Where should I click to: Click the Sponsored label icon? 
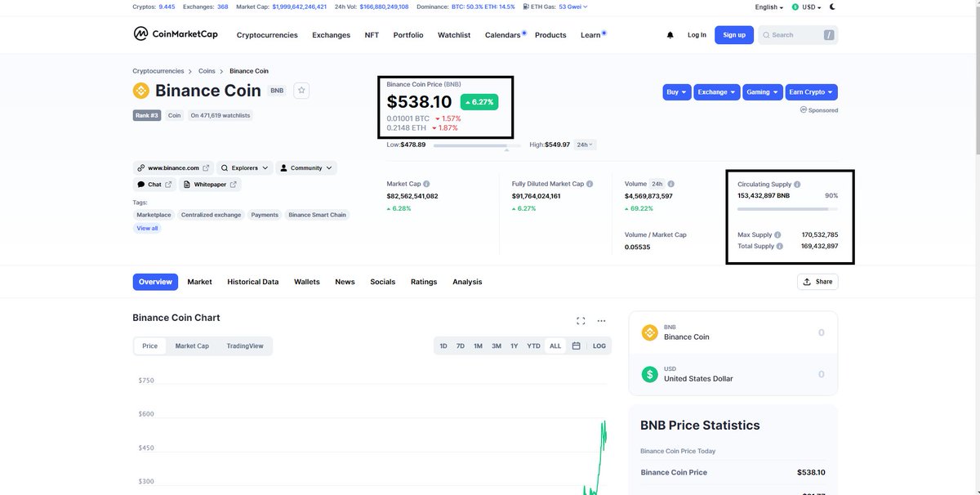pyautogui.click(x=804, y=109)
